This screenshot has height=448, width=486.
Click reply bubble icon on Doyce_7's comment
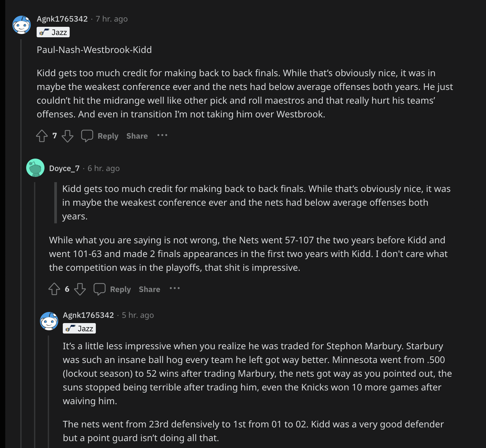pyautogui.click(x=99, y=289)
